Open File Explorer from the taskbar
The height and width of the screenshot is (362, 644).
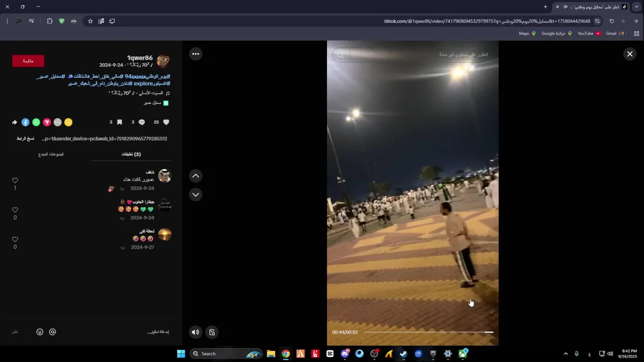point(271,353)
